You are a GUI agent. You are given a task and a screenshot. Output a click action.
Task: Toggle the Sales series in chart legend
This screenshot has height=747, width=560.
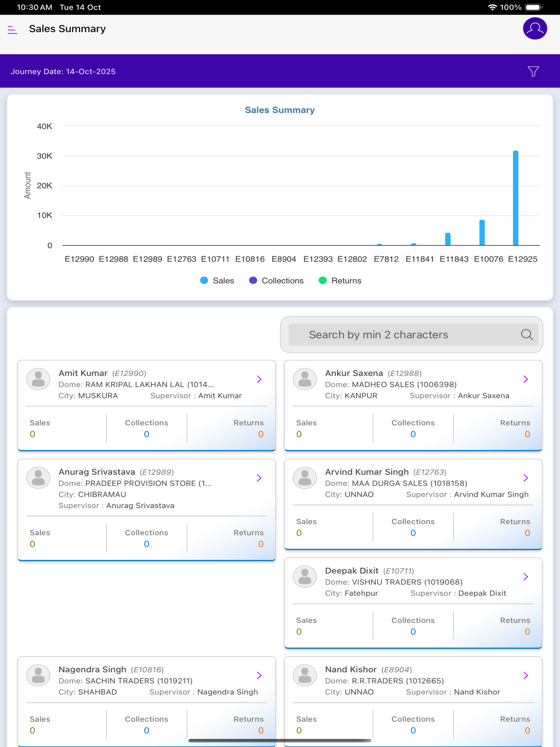pos(217,280)
